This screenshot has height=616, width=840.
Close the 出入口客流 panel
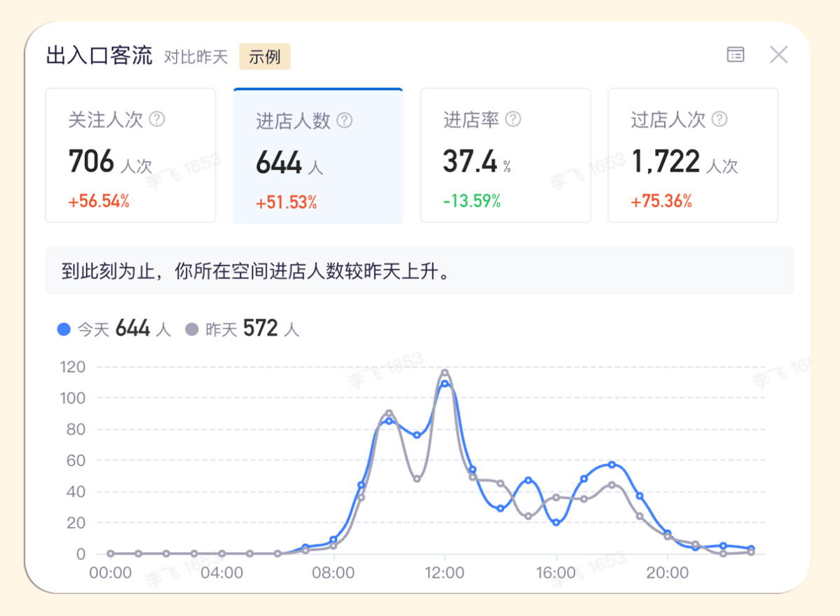778,55
